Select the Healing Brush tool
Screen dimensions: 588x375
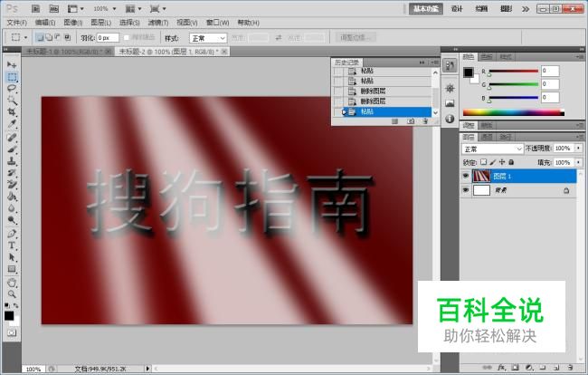[12, 138]
